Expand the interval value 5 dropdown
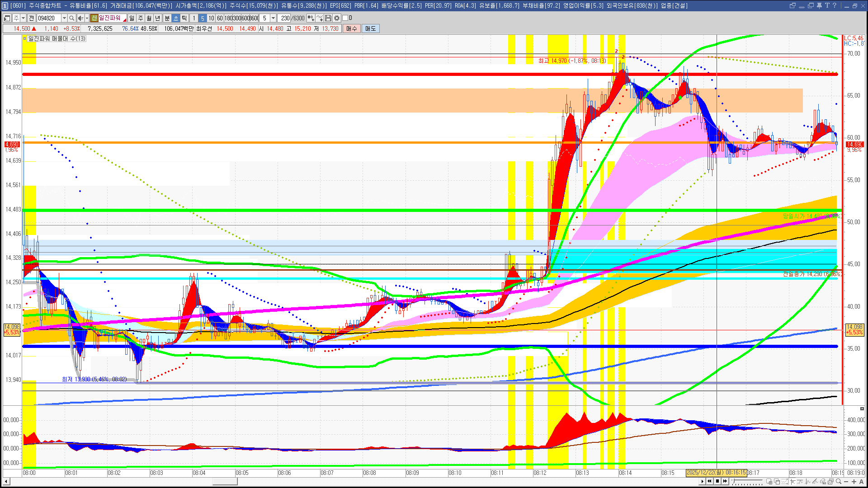 point(273,18)
